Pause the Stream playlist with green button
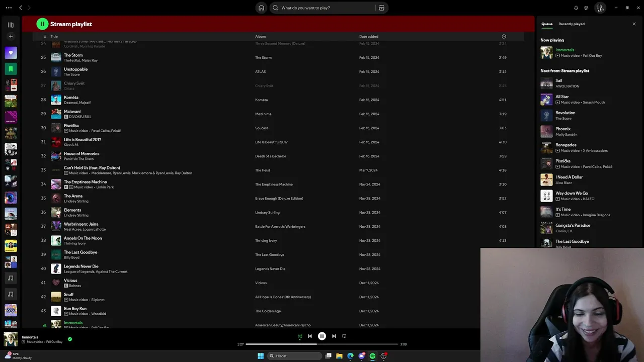Image resolution: width=644 pixels, height=362 pixels. pos(42,24)
